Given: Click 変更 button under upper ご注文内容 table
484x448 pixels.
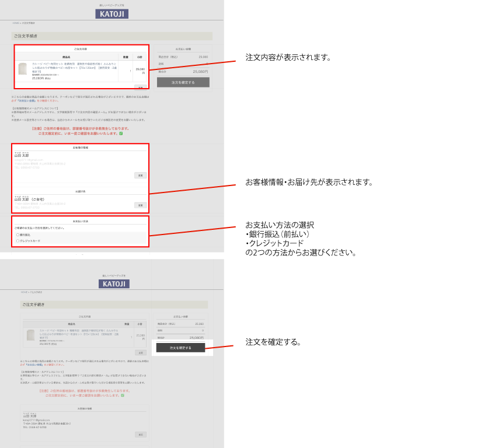Looking at the screenshot, I should tap(140, 87).
